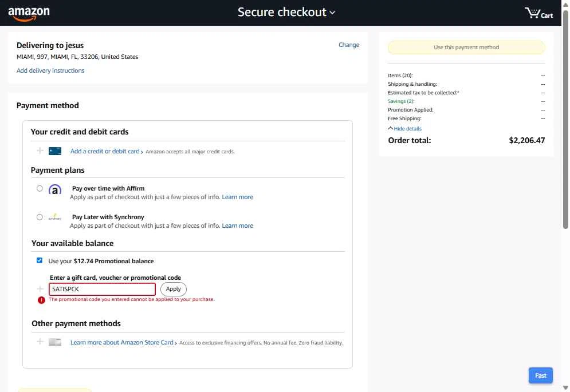The height and width of the screenshot is (392, 570).
Task: Open the Cart icon
Action: coord(538,13)
